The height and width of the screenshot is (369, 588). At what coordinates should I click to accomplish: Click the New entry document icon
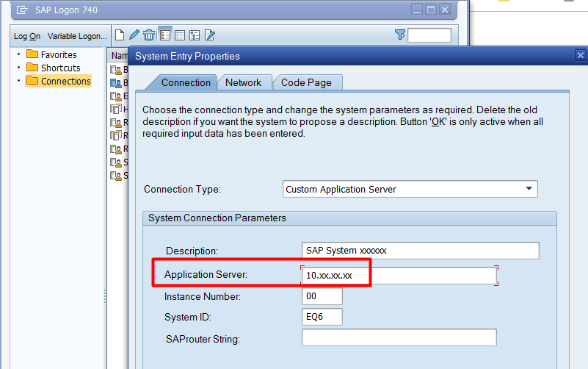pyautogui.click(x=120, y=35)
